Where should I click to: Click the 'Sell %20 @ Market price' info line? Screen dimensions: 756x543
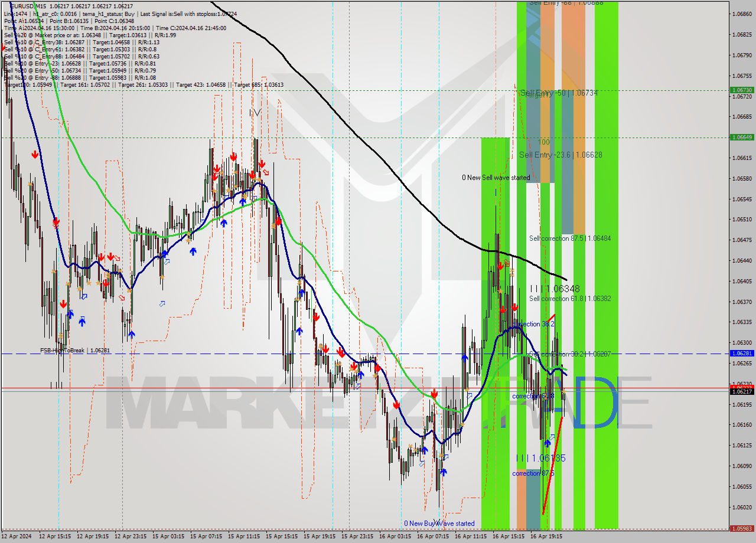click(90, 35)
